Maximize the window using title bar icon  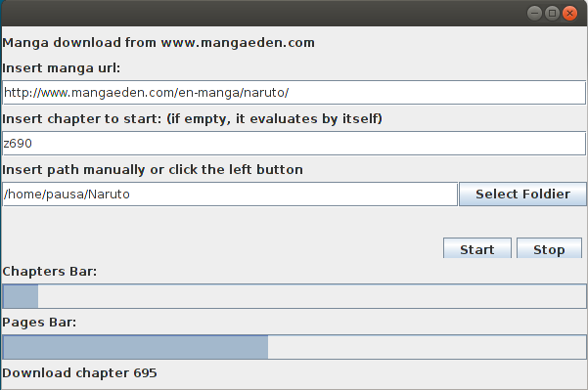click(552, 14)
